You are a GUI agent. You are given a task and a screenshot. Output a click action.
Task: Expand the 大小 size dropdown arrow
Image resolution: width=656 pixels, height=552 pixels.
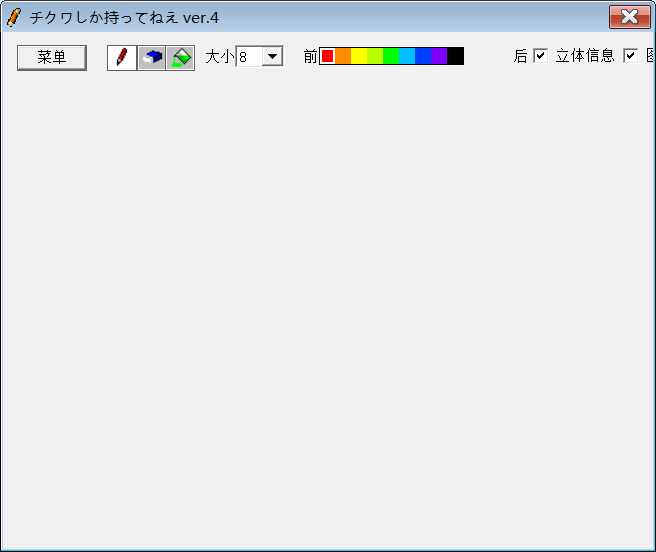(x=271, y=57)
